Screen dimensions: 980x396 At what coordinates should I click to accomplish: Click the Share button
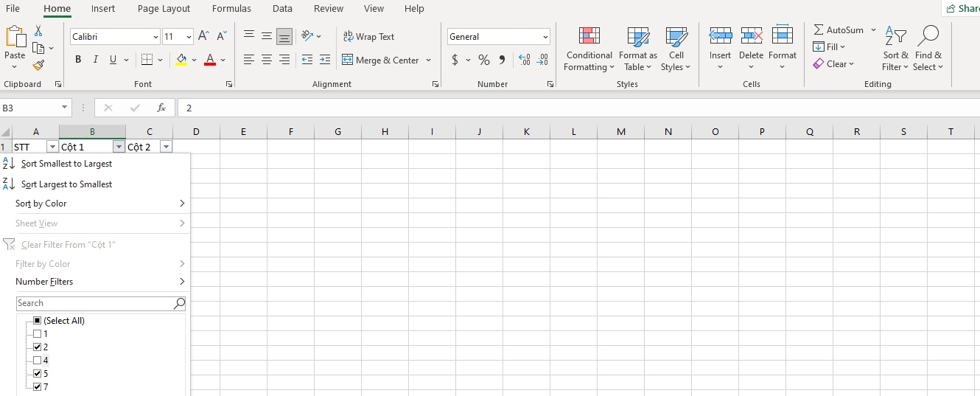tap(962, 8)
